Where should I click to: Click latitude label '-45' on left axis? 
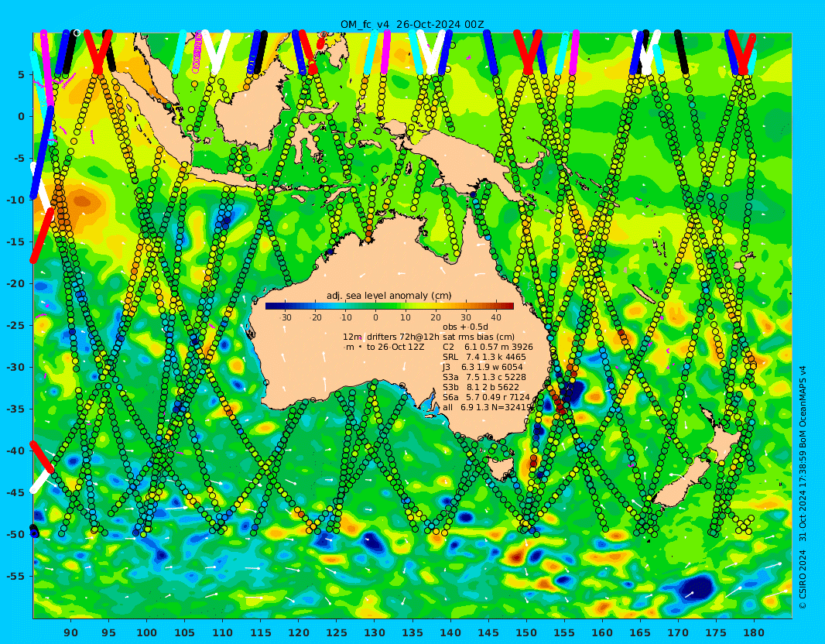(15, 492)
